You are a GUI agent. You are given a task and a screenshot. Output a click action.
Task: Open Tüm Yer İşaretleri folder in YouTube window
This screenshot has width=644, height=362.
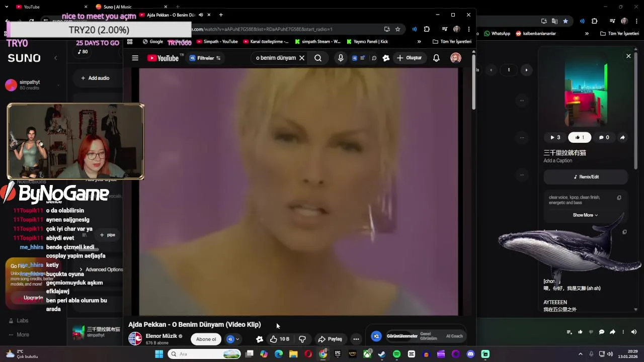coord(452,42)
